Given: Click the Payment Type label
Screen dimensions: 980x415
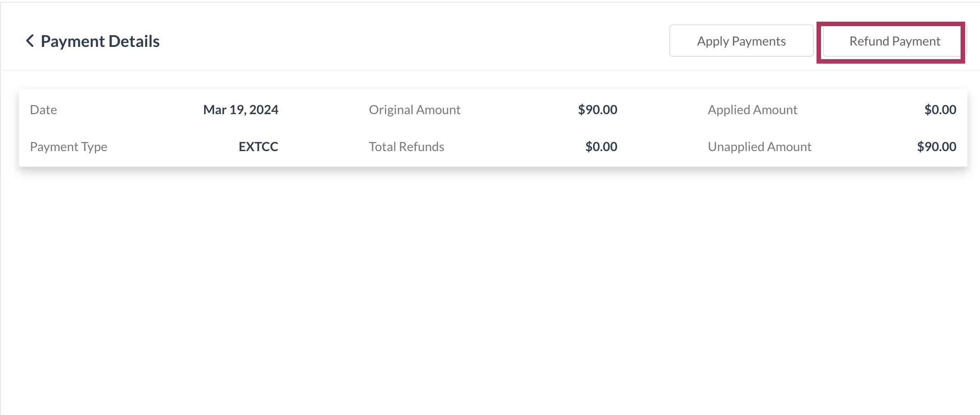Looking at the screenshot, I should (x=69, y=147).
